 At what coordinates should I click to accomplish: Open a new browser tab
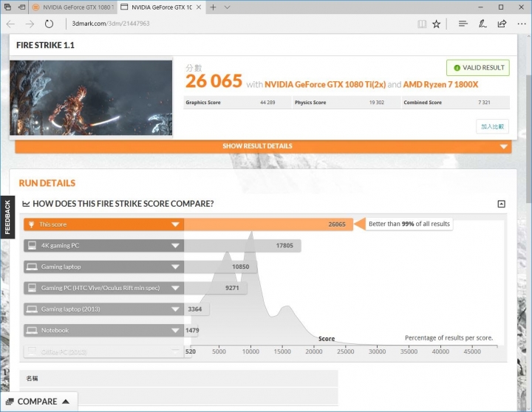(213, 7)
